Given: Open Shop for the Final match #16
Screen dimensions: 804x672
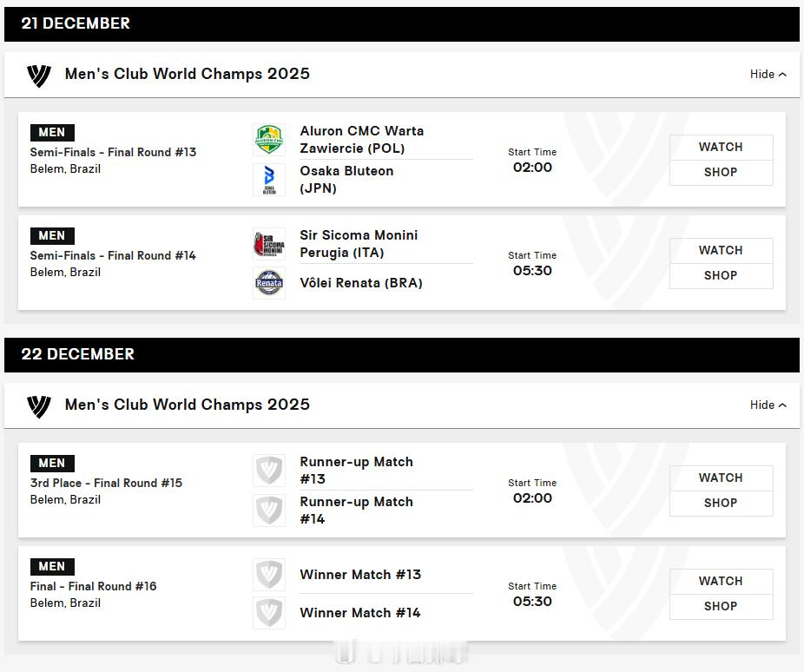Looking at the screenshot, I should 721,607.
